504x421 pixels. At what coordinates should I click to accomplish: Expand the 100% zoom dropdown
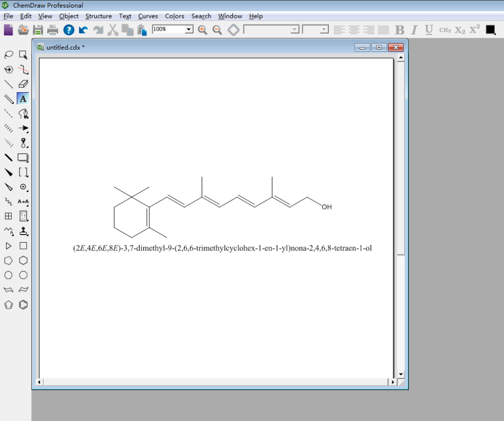pos(189,29)
